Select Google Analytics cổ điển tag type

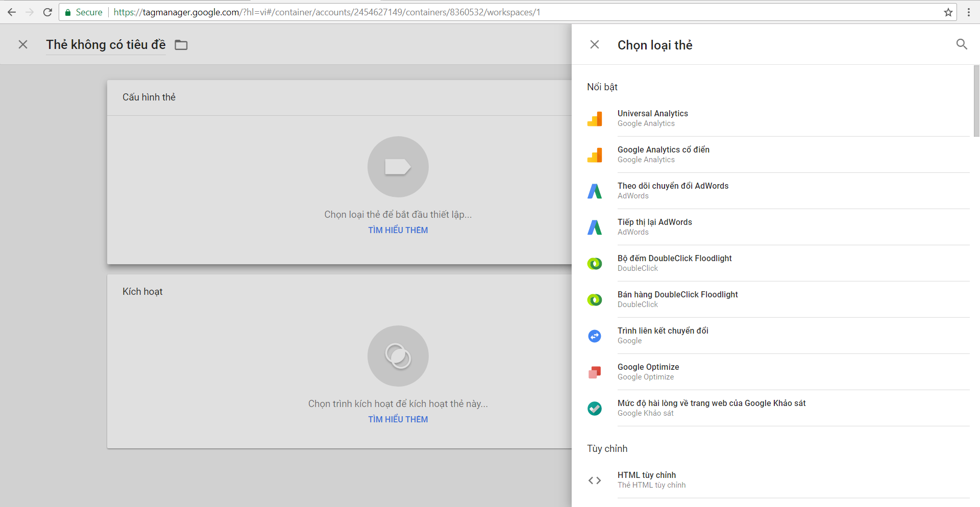778,155
